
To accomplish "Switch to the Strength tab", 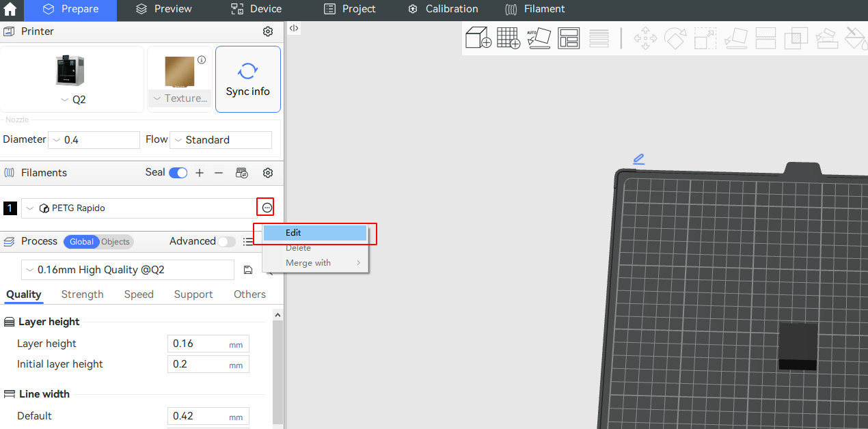I will [x=82, y=294].
